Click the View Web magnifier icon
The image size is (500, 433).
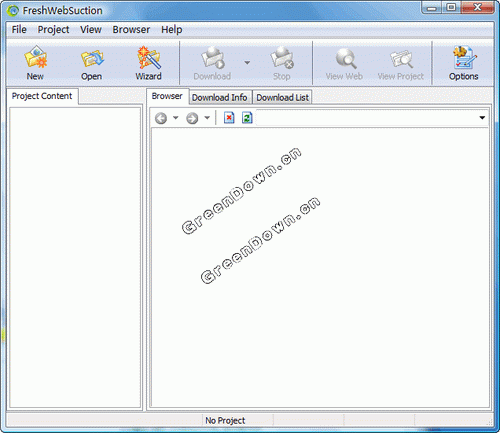pos(345,58)
